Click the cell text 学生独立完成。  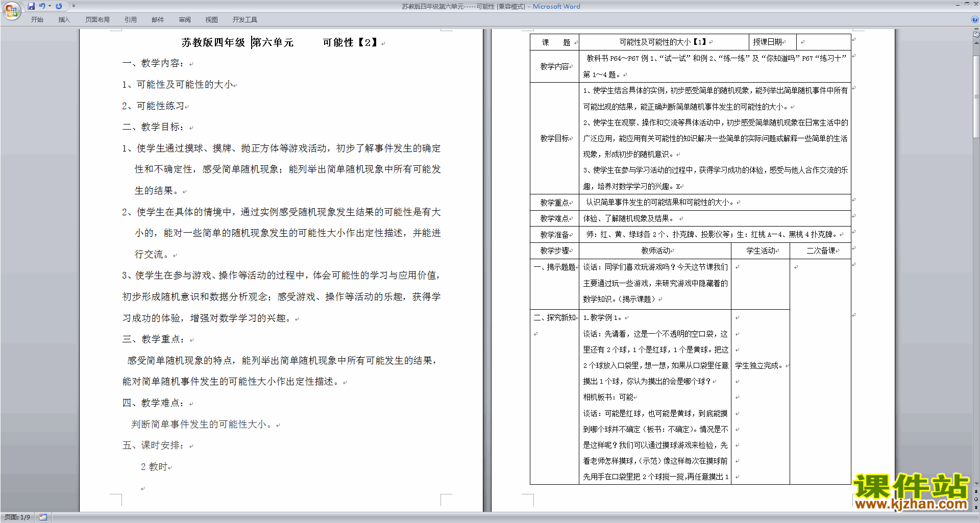pyautogui.click(x=760, y=365)
